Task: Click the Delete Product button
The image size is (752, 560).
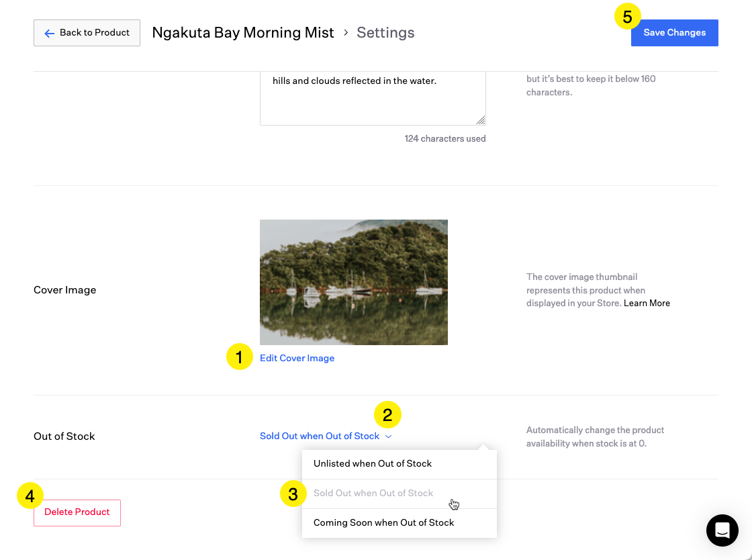Action: coord(77,512)
